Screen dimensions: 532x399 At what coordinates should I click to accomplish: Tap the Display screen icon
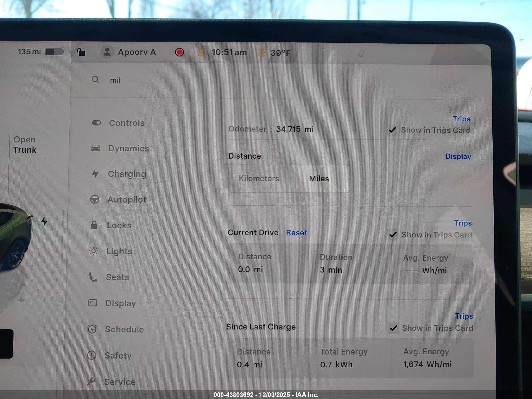93,303
